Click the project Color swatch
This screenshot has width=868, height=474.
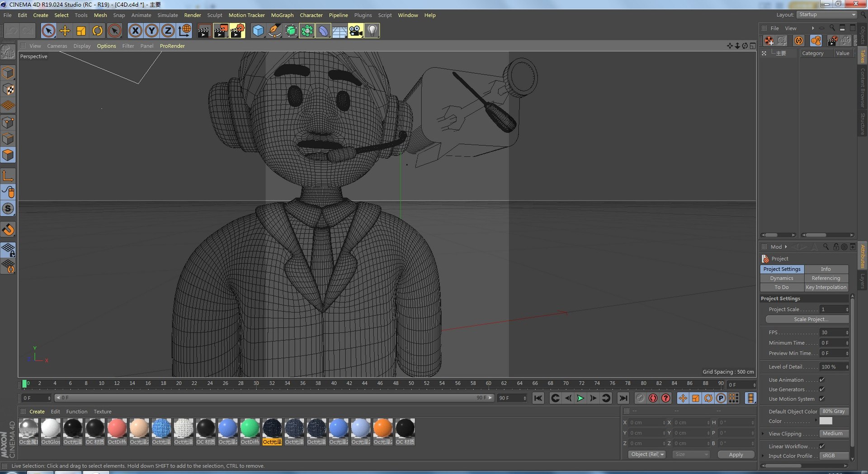[x=826, y=421]
